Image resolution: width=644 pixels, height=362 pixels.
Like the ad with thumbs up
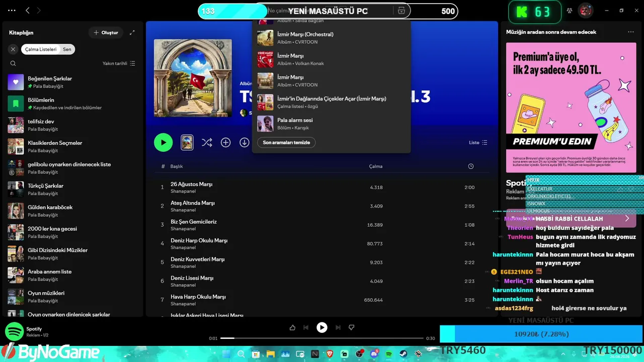click(x=292, y=328)
